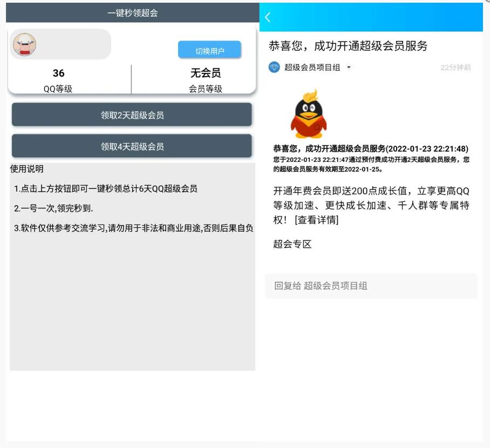Click the 一键秒领超会 title bar

pos(132,13)
